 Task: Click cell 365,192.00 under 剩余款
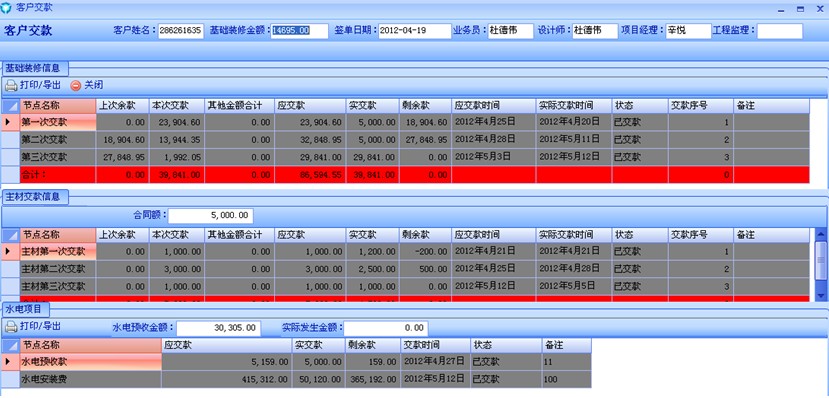point(373,380)
